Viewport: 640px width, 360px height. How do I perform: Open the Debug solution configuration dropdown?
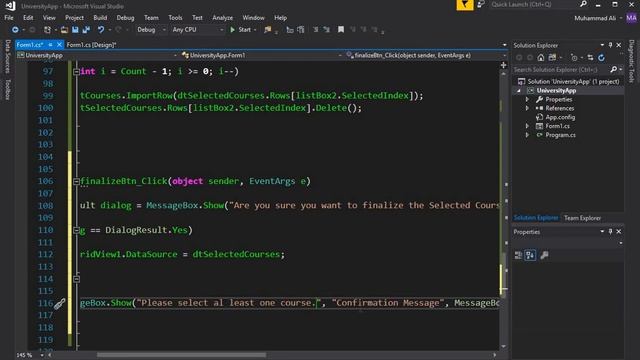pyautogui.click(x=151, y=30)
